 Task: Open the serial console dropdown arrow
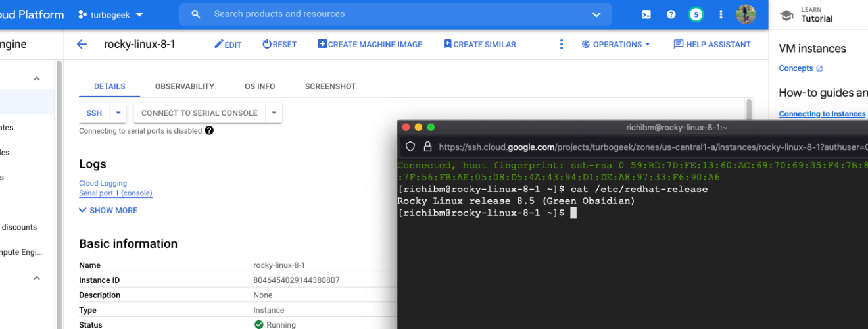tap(274, 113)
